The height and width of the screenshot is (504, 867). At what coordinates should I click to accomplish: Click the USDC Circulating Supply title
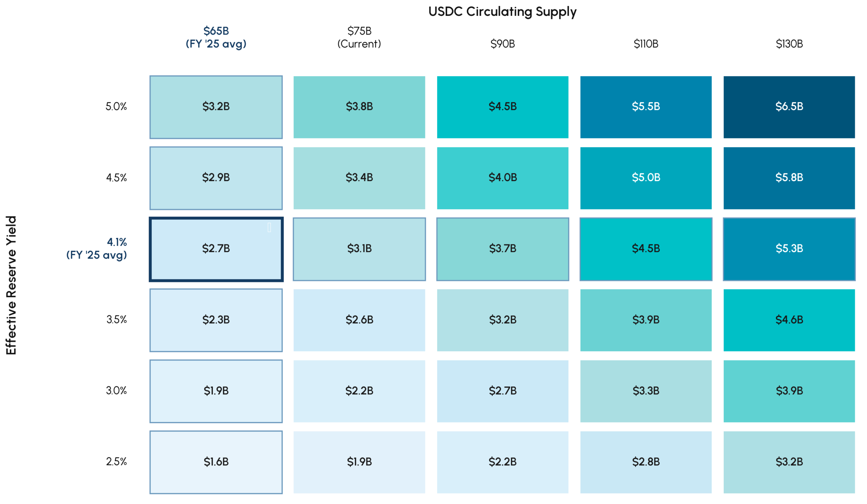tap(502, 12)
